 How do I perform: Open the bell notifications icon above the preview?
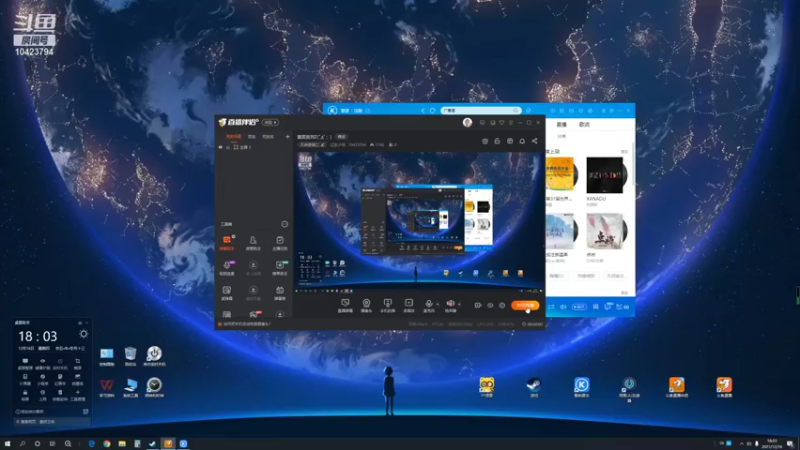(522, 141)
